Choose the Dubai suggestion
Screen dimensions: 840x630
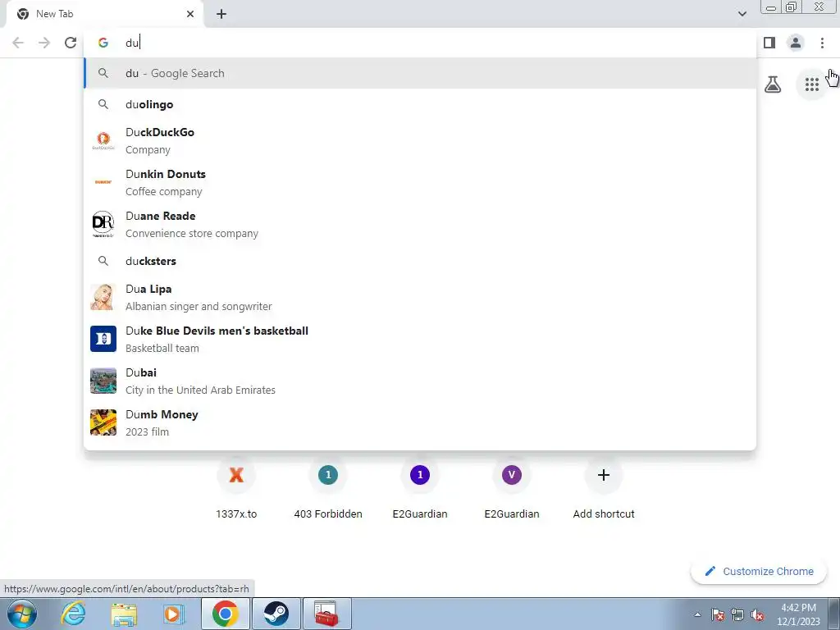(x=420, y=381)
